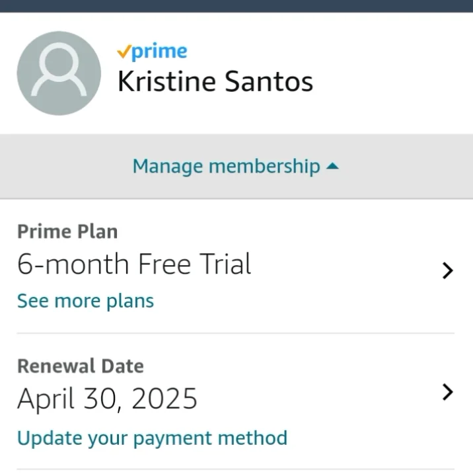Image resolution: width=473 pixels, height=476 pixels.
Task: Select the 6-month Free Trial plan row
Action: tap(235, 266)
